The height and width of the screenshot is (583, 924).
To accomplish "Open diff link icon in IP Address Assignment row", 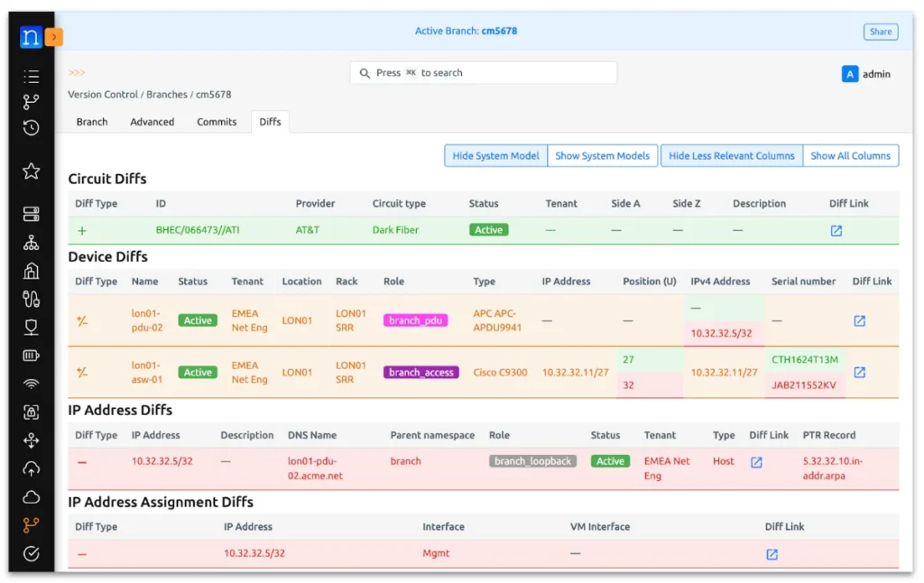I will click(x=772, y=554).
